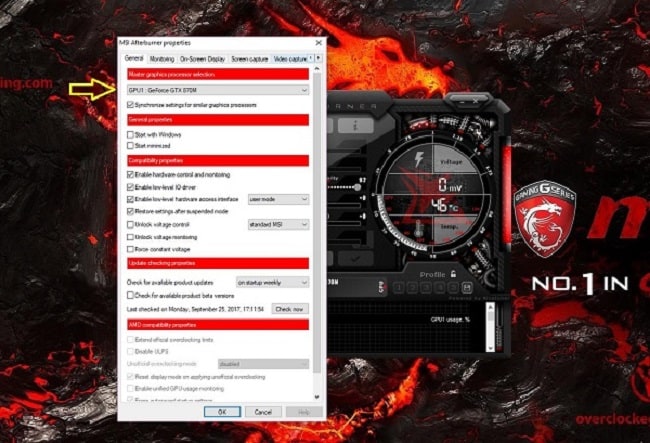Click the GPU1 usage, % graph label

[x=450, y=320]
